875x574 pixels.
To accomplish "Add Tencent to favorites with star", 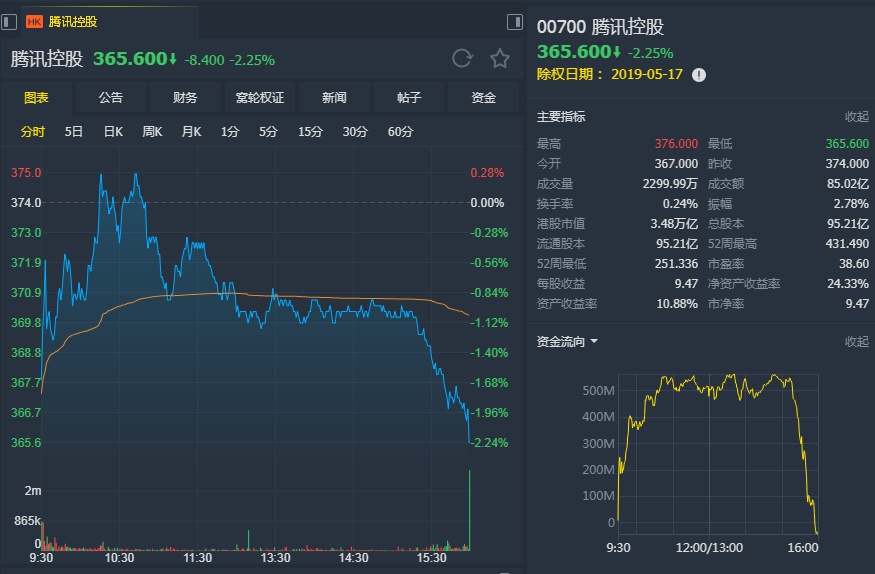I will coord(499,58).
